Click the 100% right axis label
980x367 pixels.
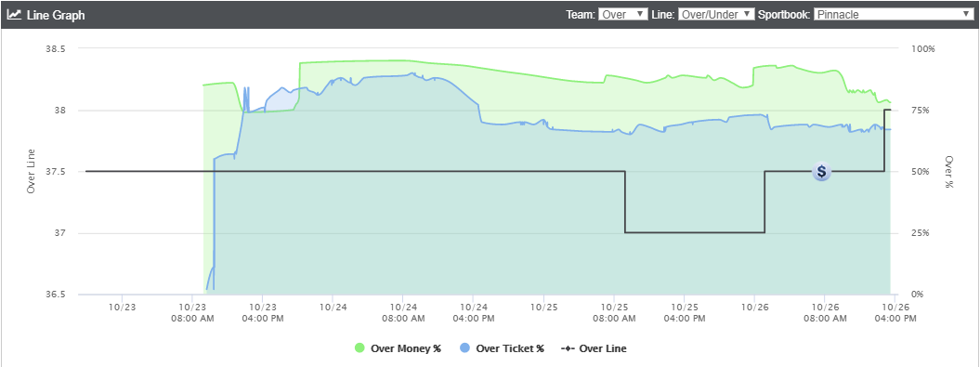[923, 48]
